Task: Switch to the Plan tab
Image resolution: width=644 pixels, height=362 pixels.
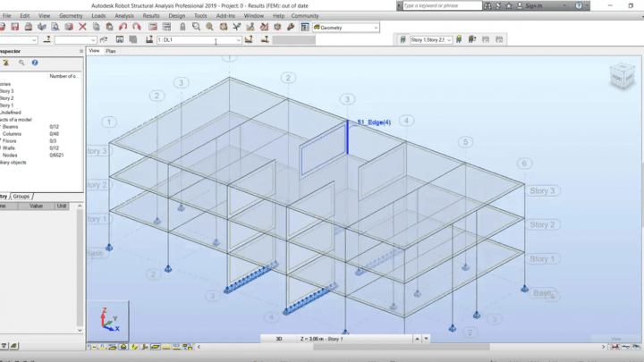Action: (x=111, y=51)
